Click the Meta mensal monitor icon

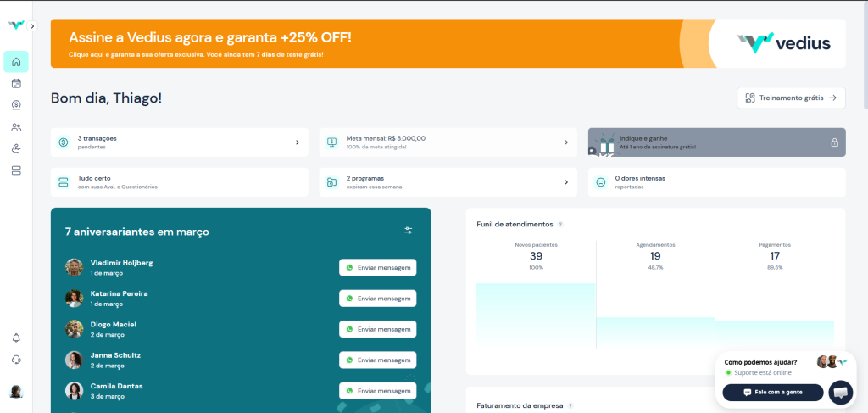[x=332, y=142]
